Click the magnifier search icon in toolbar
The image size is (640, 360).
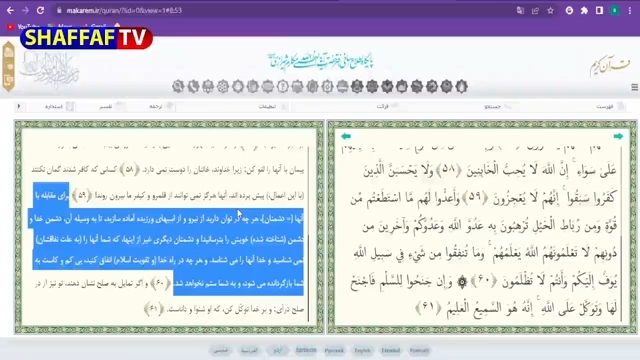pyautogui.click(x=178, y=87)
